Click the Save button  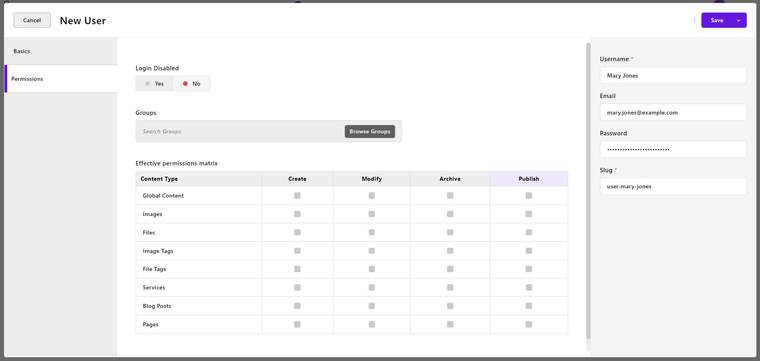click(x=717, y=20)
